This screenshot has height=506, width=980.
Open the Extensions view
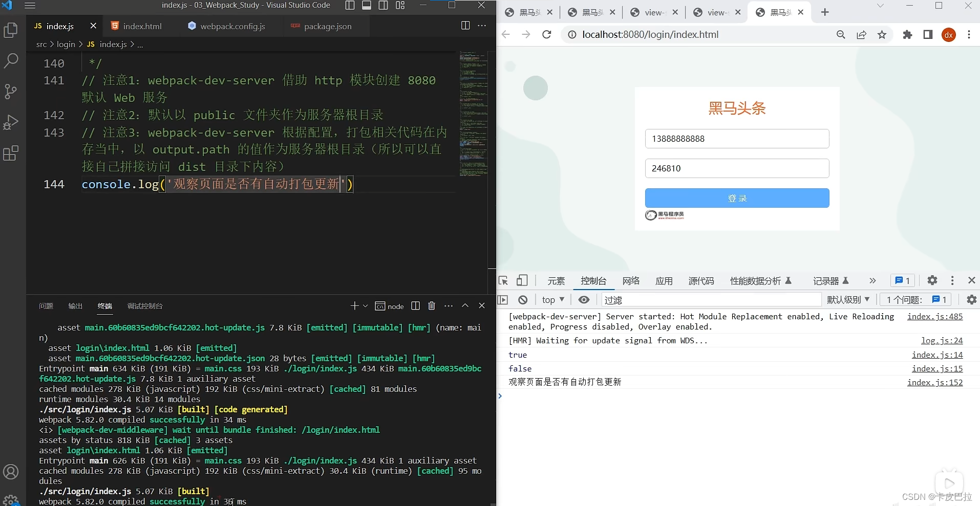click(x=11, y=153)
